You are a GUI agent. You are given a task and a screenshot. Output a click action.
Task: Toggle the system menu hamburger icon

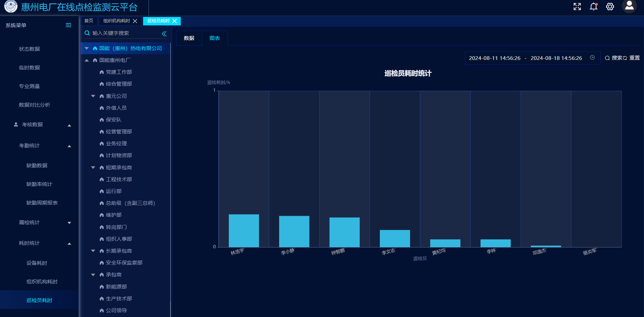(69, 25)
